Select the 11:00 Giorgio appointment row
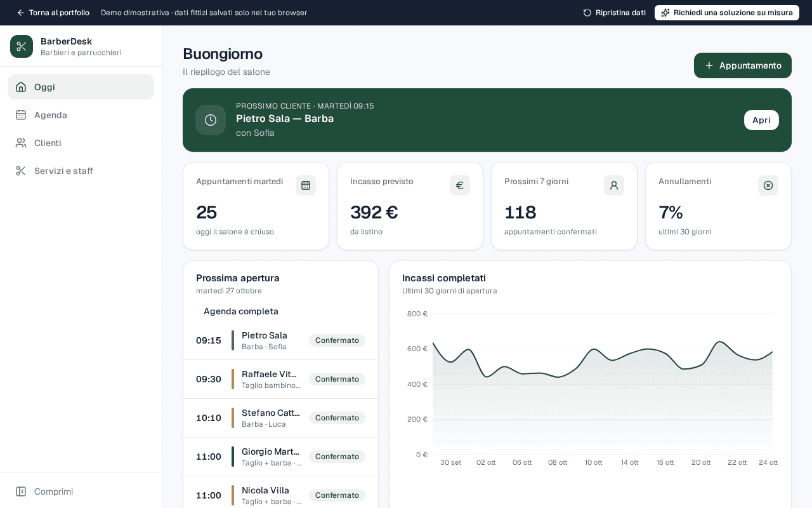The image size is (812, 508). (280, 457)
